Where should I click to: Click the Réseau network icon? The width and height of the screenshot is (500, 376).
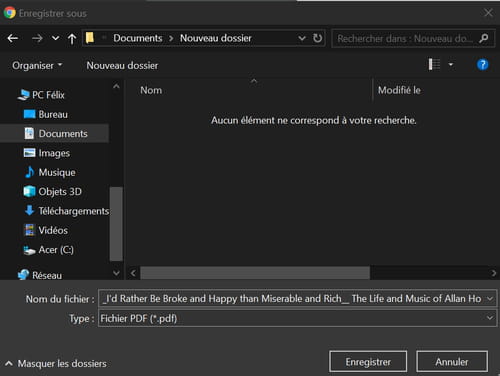[x=23, y=275]
